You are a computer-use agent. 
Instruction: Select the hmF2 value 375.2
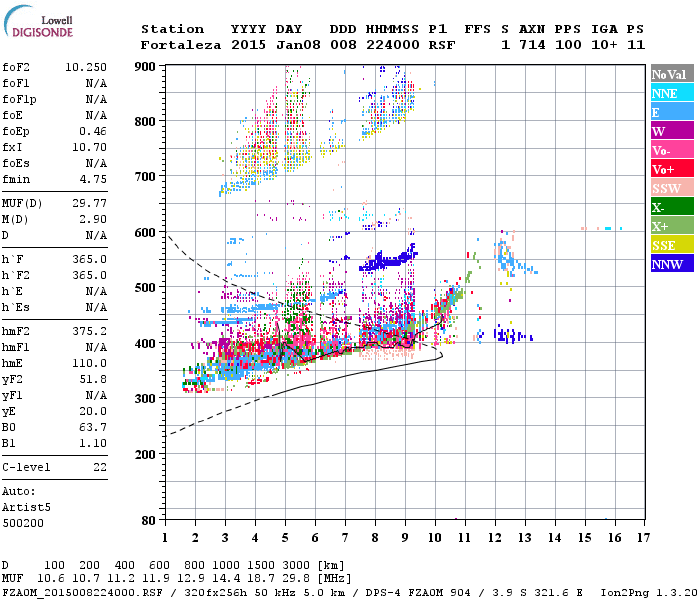pyautogui.click(x=90, y=331)
